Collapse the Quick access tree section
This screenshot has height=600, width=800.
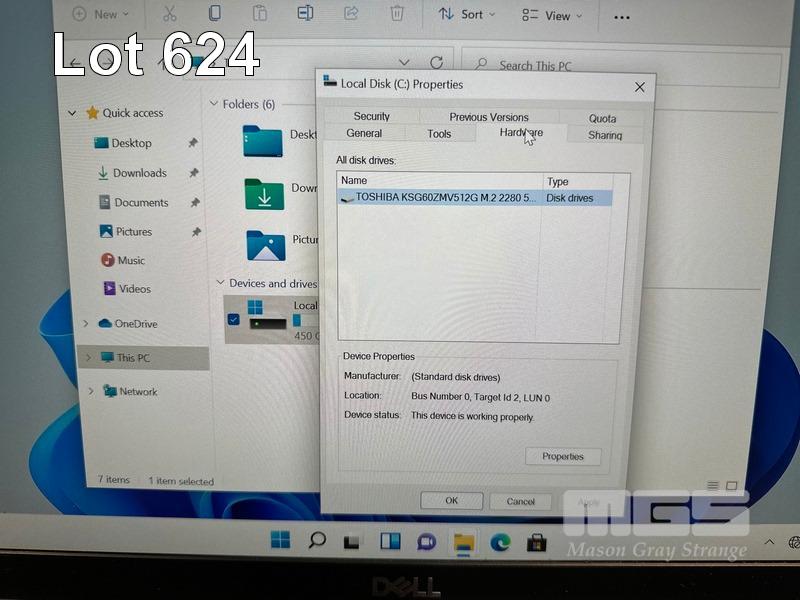pyautogui.click(x=72, y=114)
